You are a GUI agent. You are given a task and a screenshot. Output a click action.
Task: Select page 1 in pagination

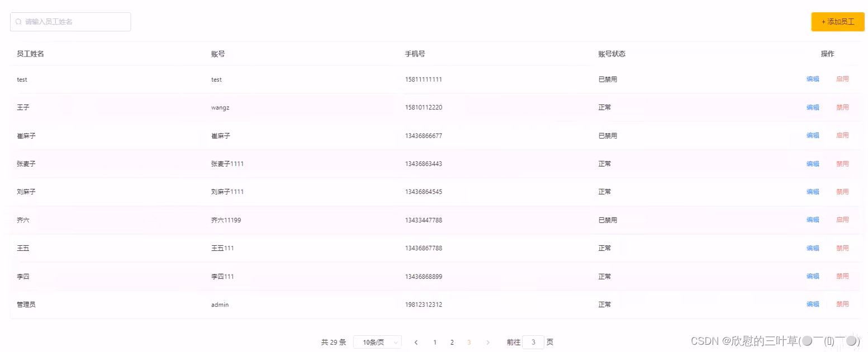[435, 342]
